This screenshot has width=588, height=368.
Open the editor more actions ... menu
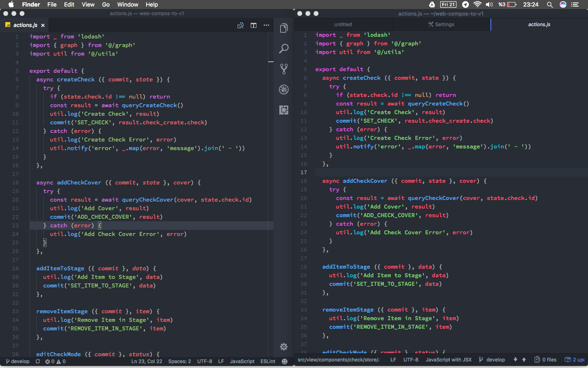(267, 25)
